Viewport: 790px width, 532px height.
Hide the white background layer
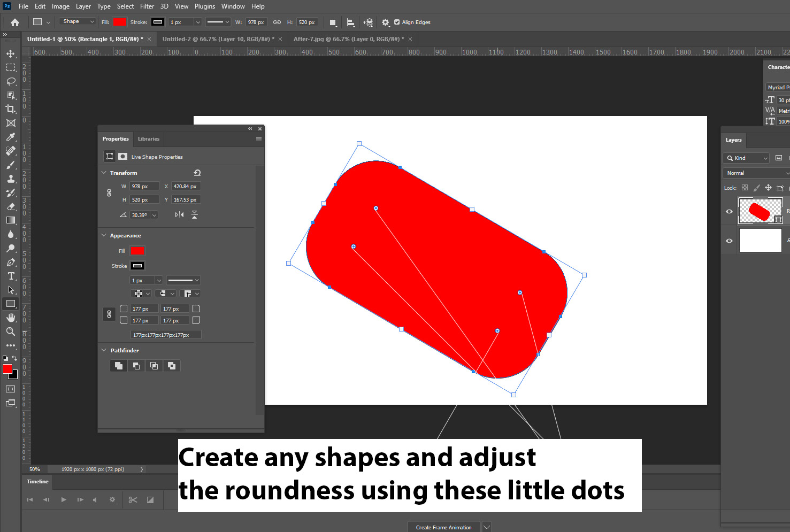pyautogui.click(x=729, y=241)
